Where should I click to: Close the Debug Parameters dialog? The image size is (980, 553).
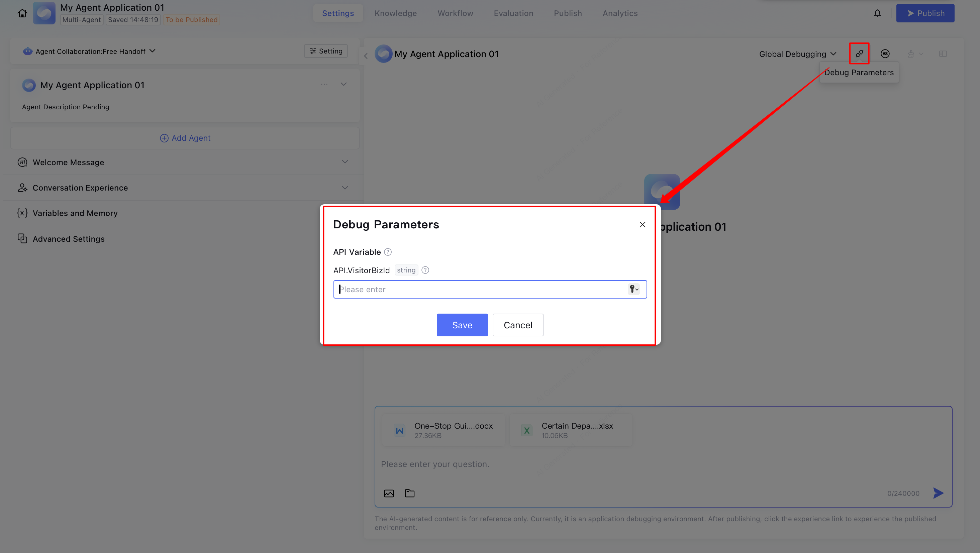tap(642, 224)
